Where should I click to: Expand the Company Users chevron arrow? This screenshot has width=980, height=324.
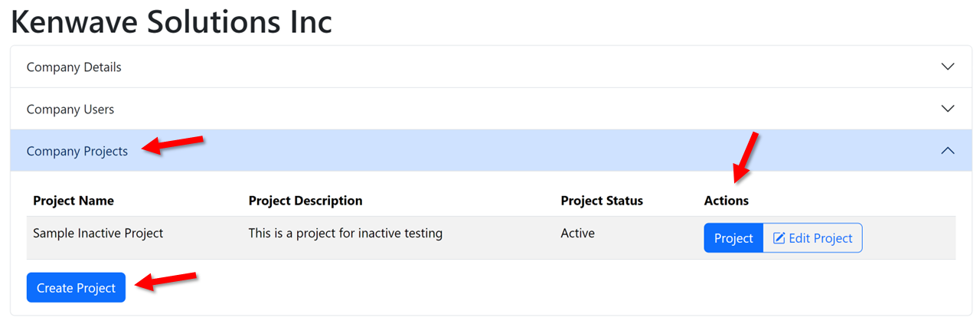pos(947,109)
